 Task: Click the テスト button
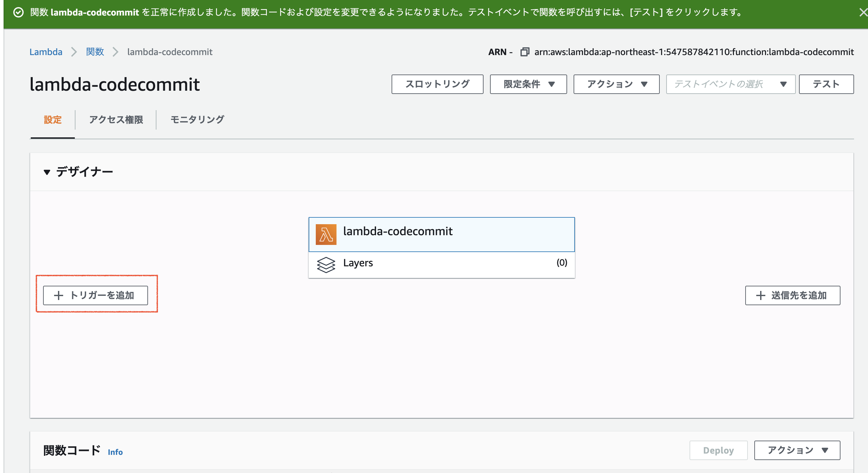[x=826, y=84]
